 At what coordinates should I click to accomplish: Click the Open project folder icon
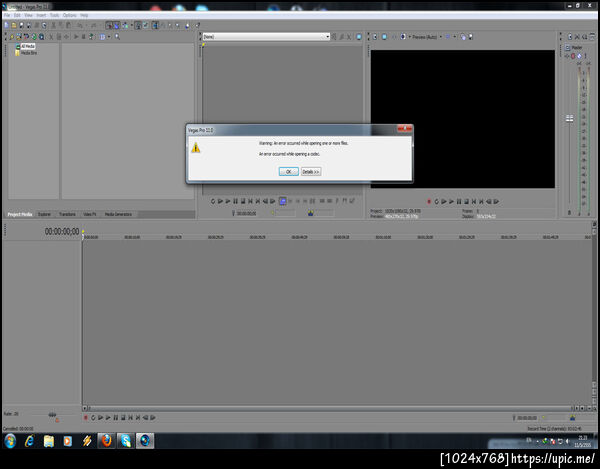click(x=14, y=25)
